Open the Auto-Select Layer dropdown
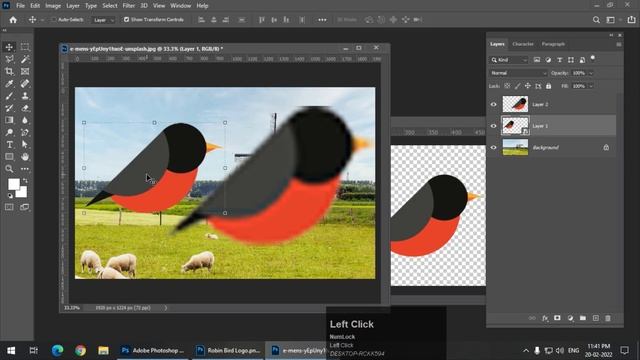 click(x=104, y=20)
